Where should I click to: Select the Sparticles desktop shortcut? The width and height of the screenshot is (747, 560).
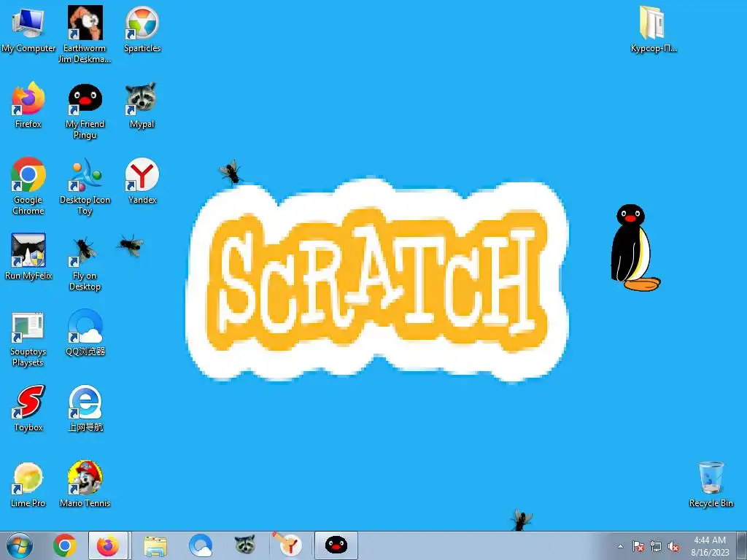[x=142, y=29]
